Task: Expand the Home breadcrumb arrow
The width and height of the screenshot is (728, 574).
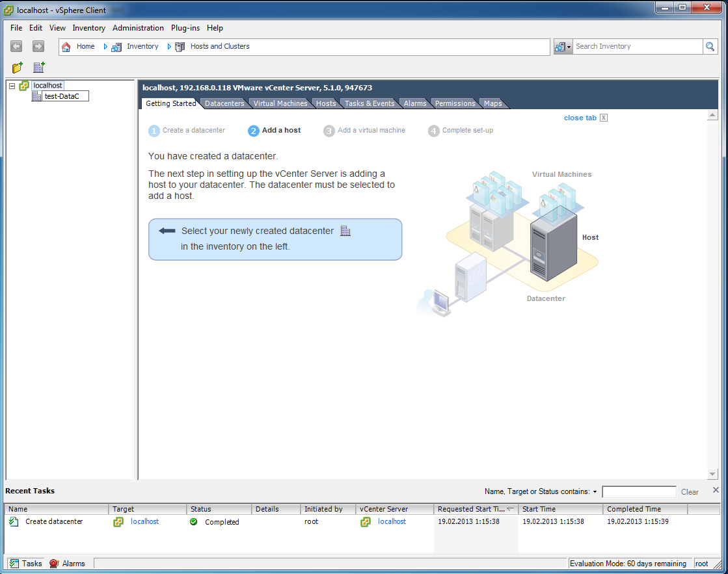Action: (105, 46)
